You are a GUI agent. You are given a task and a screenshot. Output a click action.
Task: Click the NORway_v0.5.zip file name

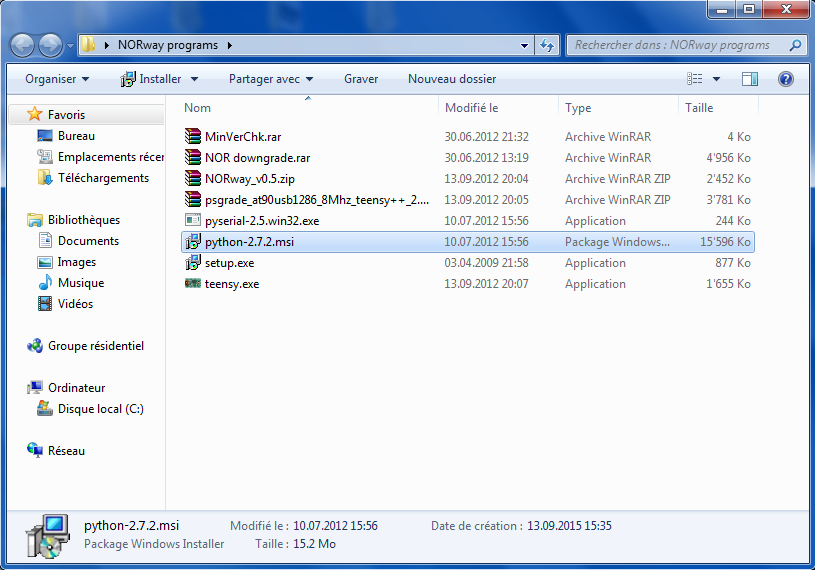pos(249,179)
